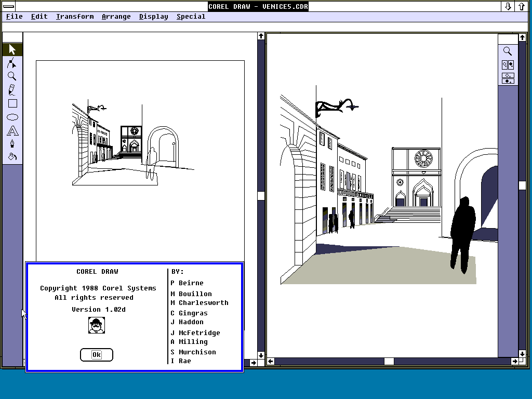
Task: Open the Transform menu
Action: (75, 17)
